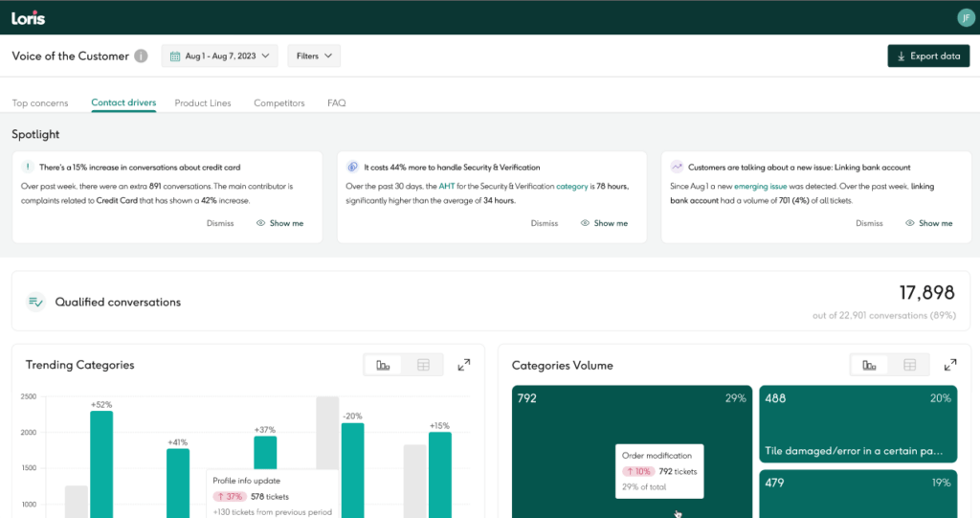Image resolution: width=980 pixels, height=518 pixels.
Task: Click the +52% teal bar in Trending Categories
Action: tap(101, 464)
